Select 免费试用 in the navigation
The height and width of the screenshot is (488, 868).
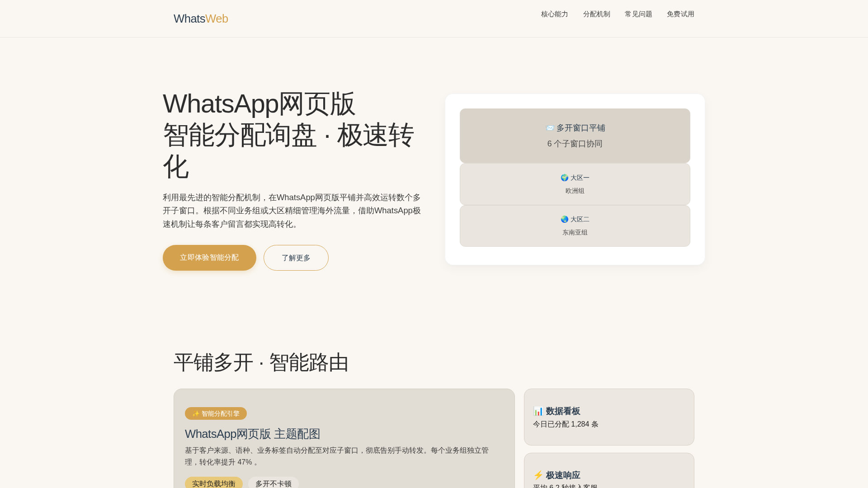coord(680,14)
